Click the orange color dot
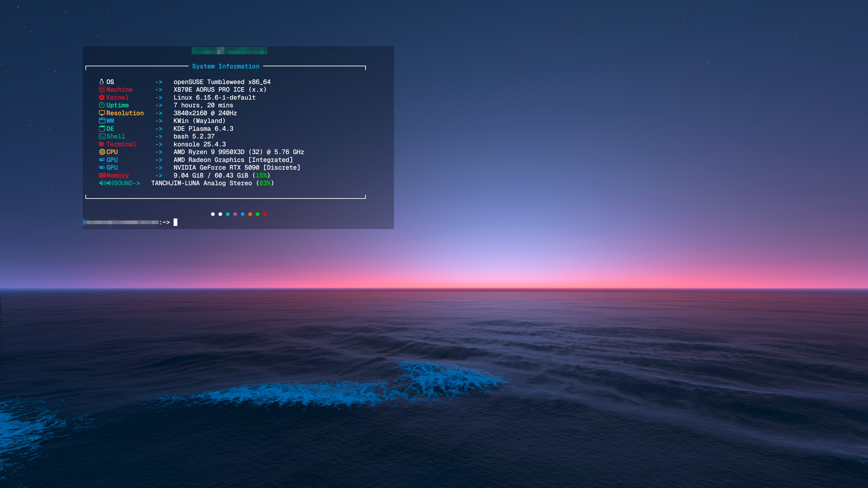 click(x=250, y=214)
